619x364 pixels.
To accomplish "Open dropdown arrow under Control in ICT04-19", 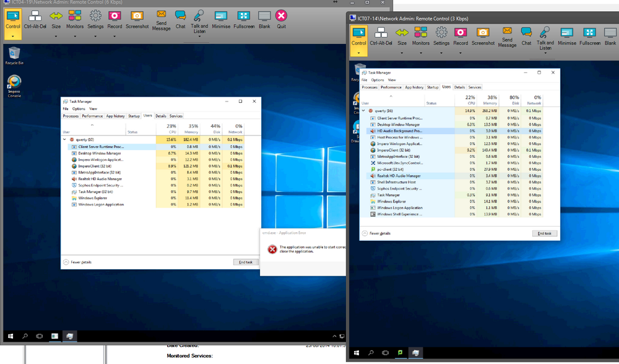I will click(x=12, y=37).
